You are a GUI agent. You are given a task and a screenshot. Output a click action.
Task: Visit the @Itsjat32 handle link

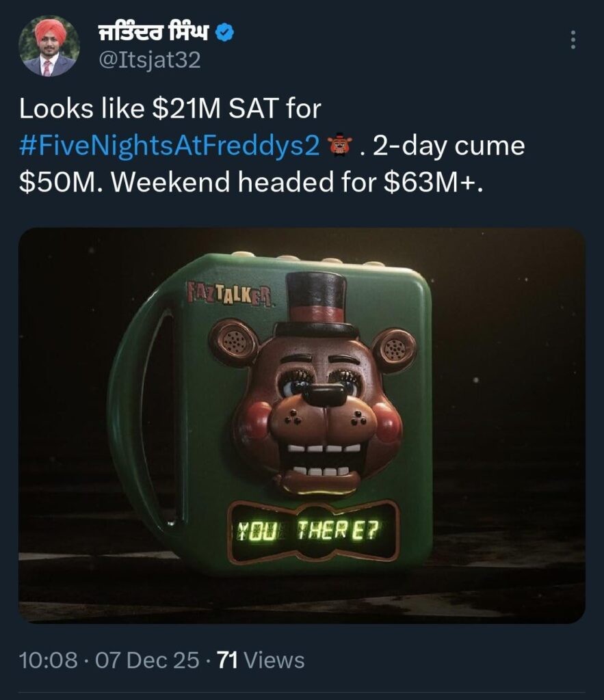[150, 61]
